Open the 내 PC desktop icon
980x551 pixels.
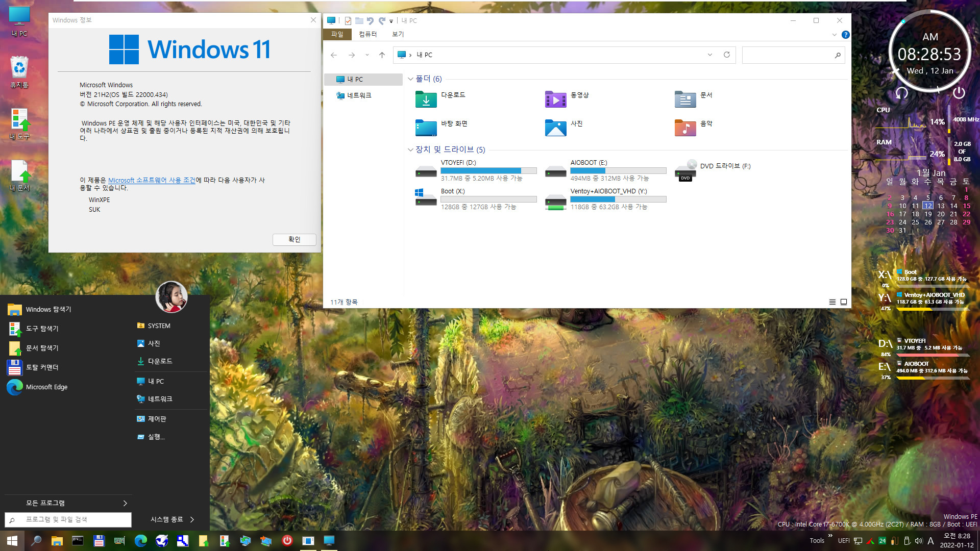tap(19, 21)
